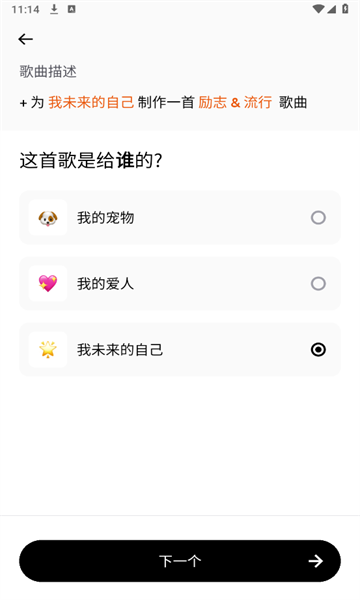
Task: Tap the battery icon in status bar
Action: click(345, 9)
